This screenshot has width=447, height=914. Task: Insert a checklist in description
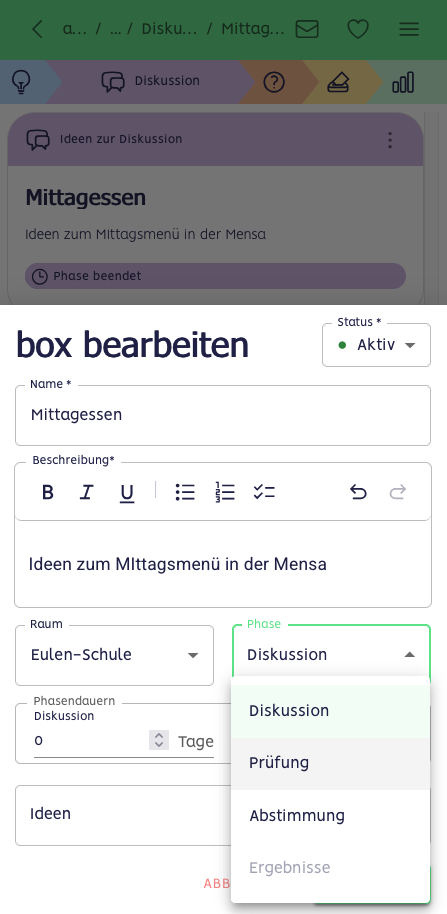[x=264, y=493]
